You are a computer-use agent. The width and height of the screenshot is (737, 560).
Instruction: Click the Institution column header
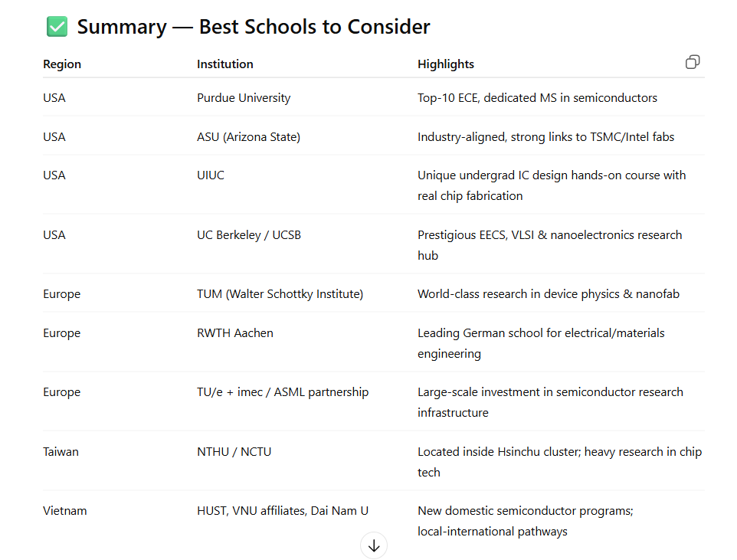(225, 64)
